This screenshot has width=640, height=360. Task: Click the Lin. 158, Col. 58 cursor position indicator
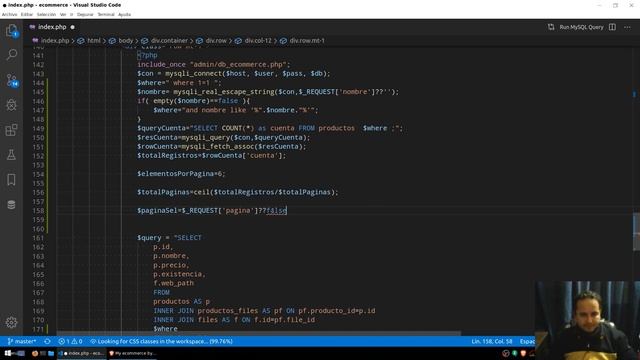(492, 341)
